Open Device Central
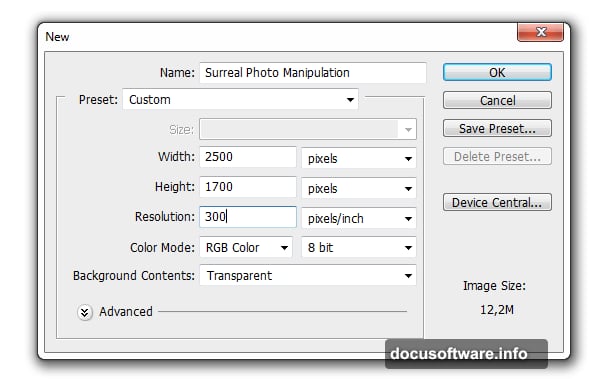 coord(497,202)
